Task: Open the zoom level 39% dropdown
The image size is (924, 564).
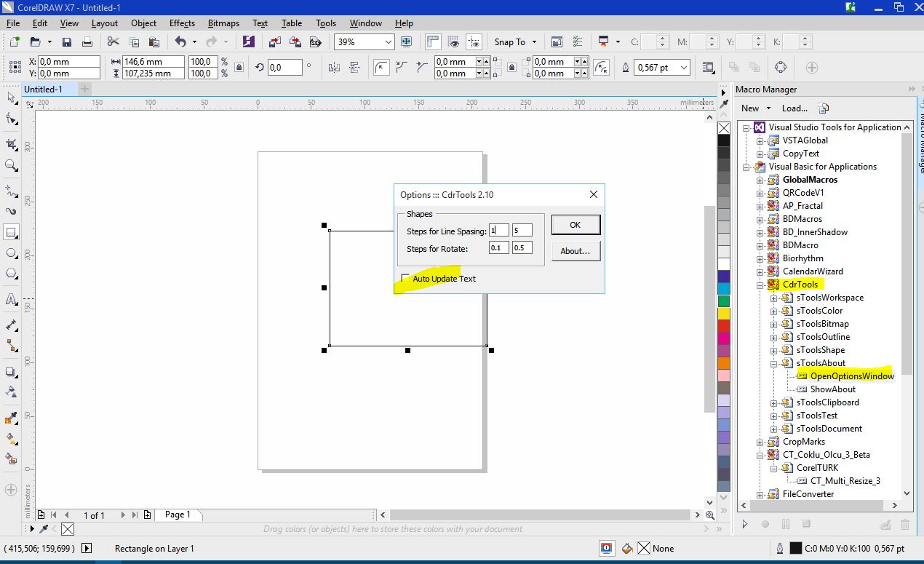Action: pos(389,42)
